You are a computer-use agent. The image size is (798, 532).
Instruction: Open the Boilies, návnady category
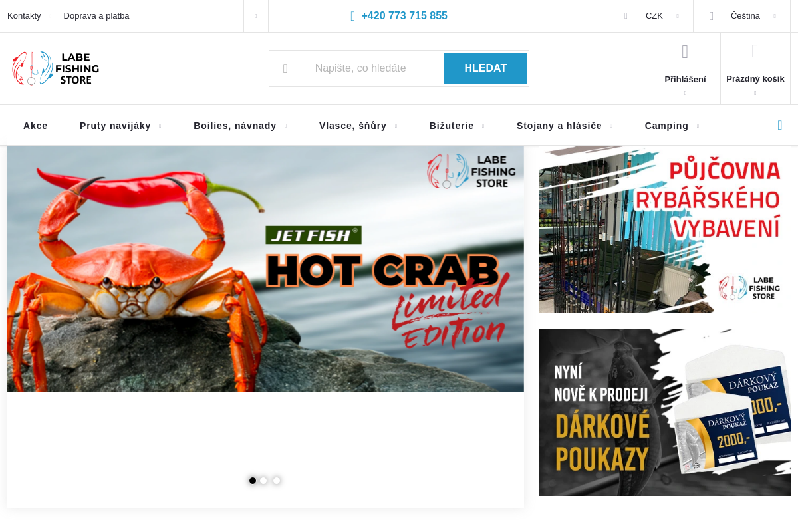click(235, 126)
